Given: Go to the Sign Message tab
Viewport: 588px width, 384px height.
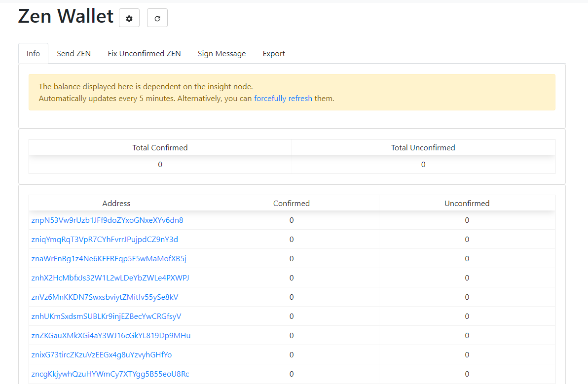Looking at the screenshot, I should 221,54.
